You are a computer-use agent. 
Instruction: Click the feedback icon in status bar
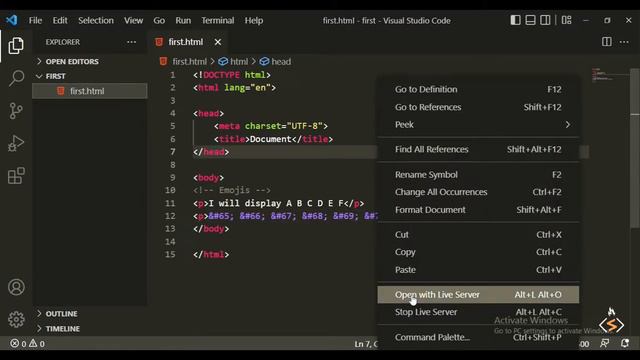604,343
